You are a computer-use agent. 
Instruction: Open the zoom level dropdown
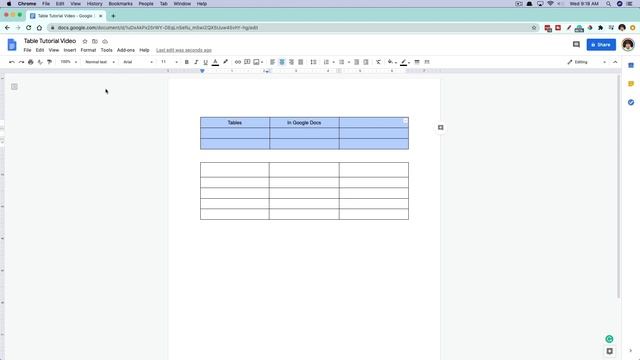68,62
